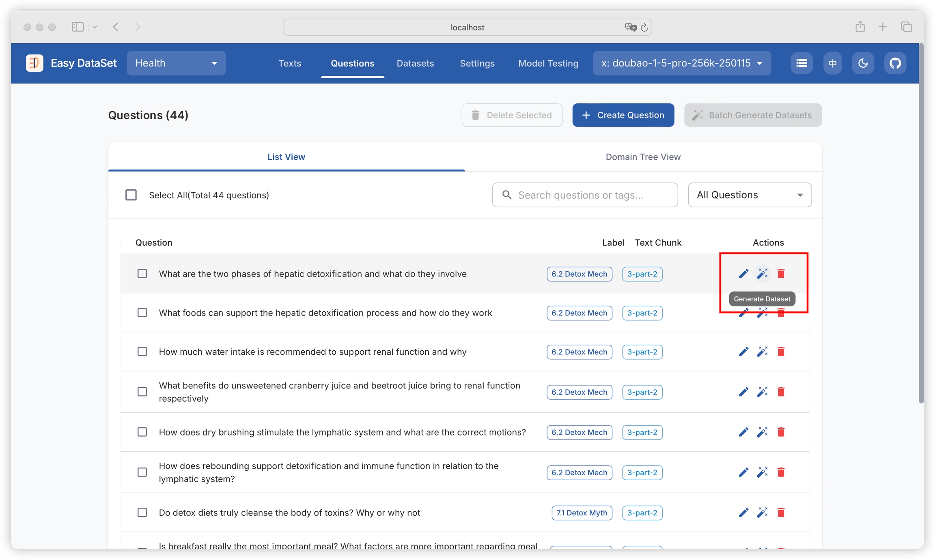
Task: Check the Select All questions checkbox
Action: pos(131,195)
